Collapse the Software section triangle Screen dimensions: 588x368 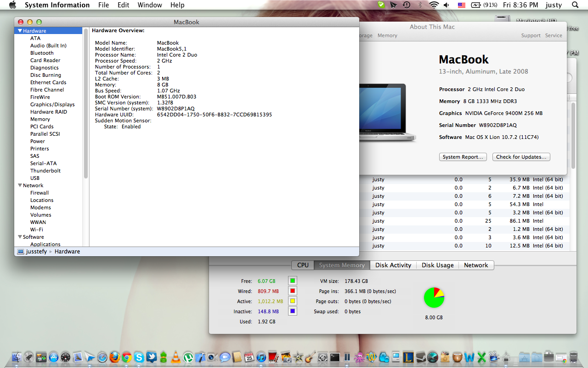[x=20, y=237]
